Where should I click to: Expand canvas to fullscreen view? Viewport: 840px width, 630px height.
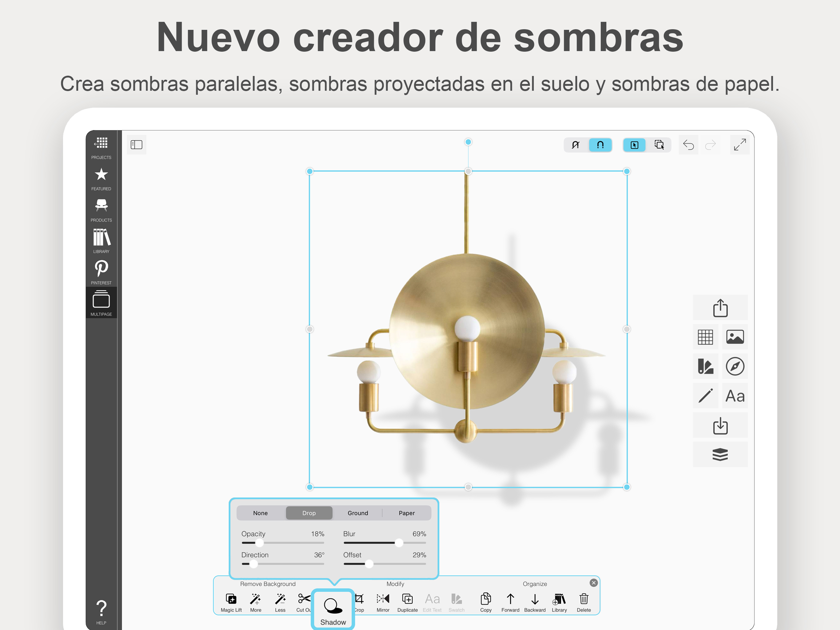coord(740,145)
